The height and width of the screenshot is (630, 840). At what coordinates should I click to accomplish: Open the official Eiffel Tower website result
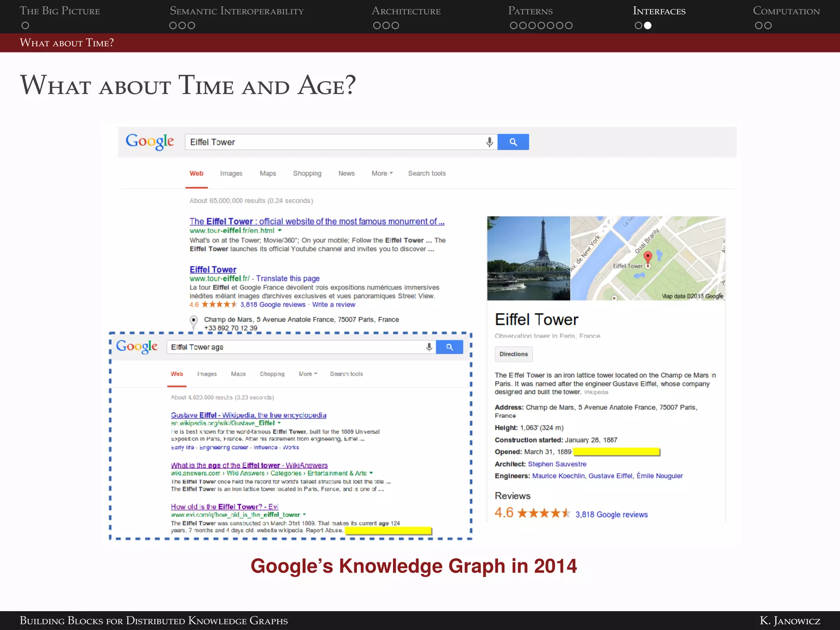(x=317, y=221)
